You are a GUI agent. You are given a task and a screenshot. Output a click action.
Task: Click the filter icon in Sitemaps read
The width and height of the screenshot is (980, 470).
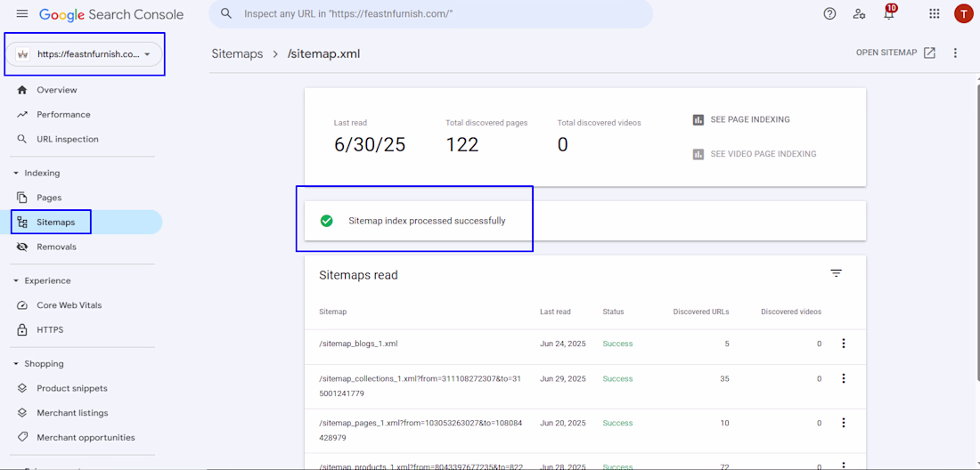click(836, 273)
